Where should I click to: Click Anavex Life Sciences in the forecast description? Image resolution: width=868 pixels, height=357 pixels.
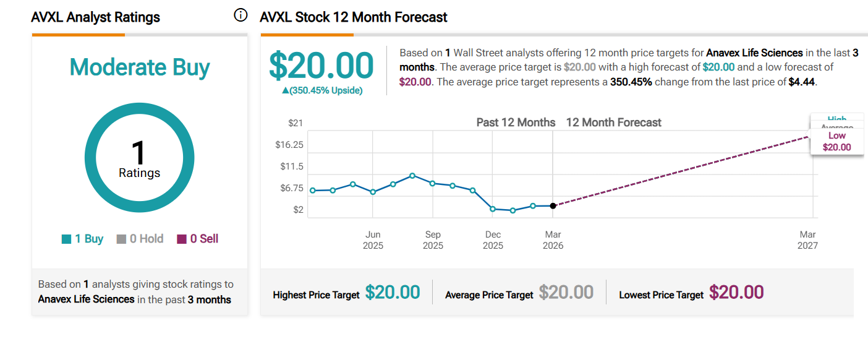[x=754, y=53]
